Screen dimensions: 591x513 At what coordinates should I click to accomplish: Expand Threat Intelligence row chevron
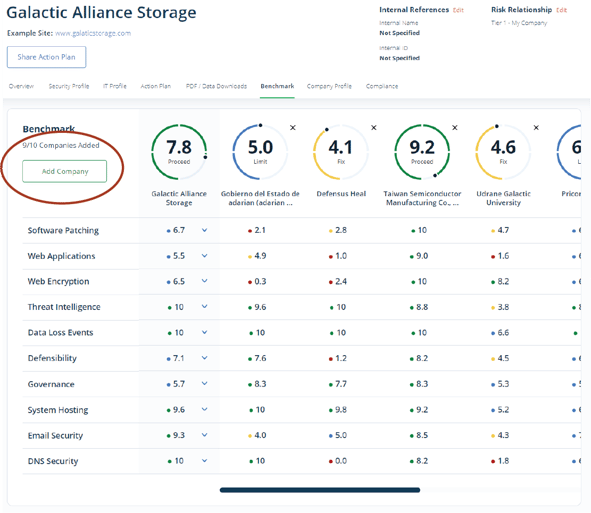204,306
